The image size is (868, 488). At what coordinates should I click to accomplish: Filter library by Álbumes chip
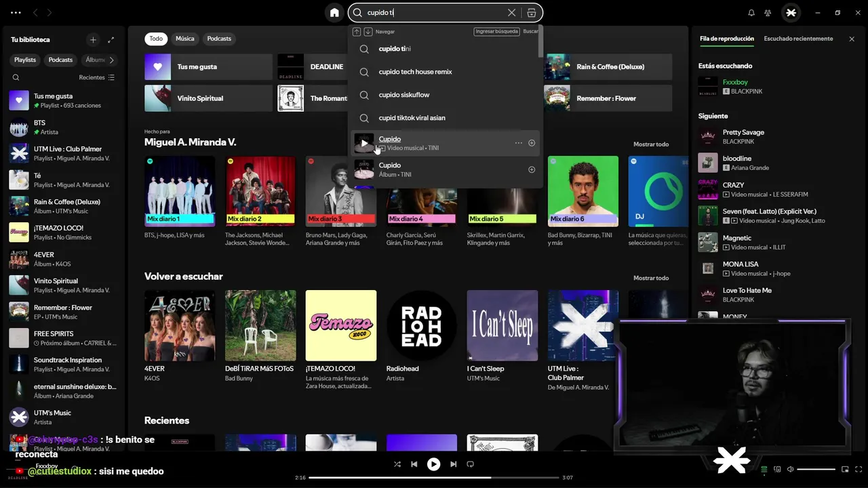(x=96, y=60)
